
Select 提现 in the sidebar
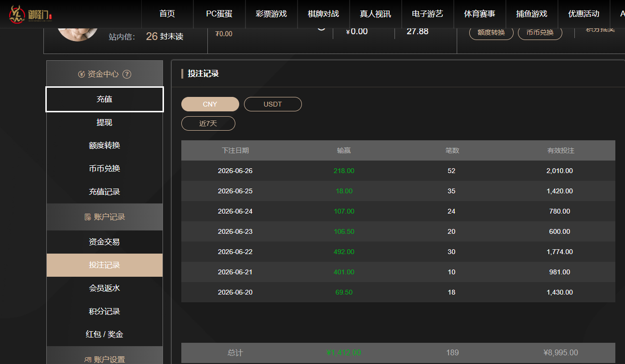[105, 122]
